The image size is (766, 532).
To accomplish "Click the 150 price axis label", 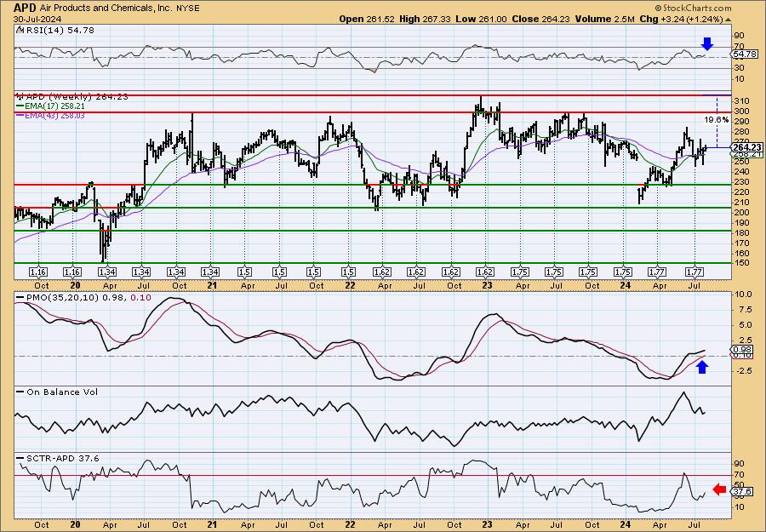I will (x=740, y=263).
